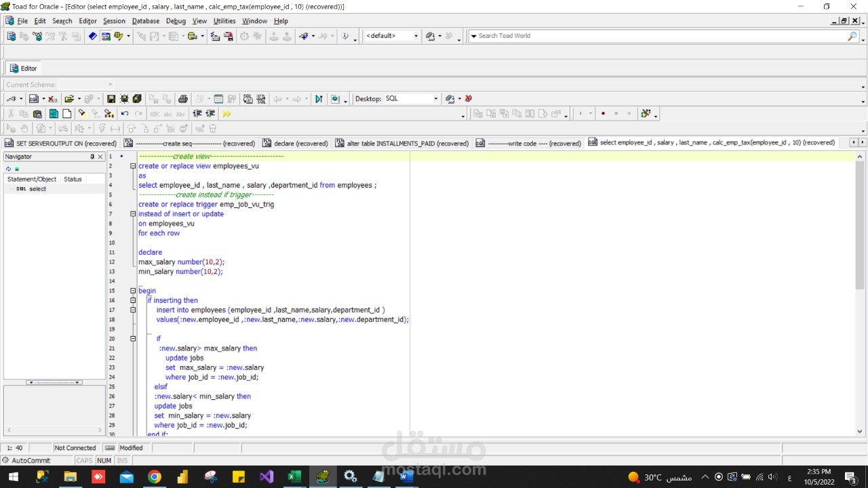This screenshot has width=868, height=488.
Task: Collapse the create or replace view block
Action: coord(133,166)
